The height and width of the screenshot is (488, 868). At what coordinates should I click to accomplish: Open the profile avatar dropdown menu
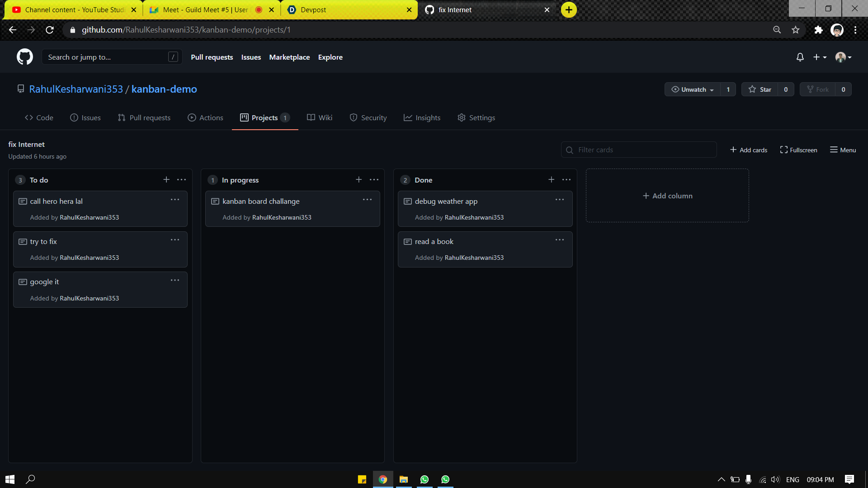pos(843,57)
